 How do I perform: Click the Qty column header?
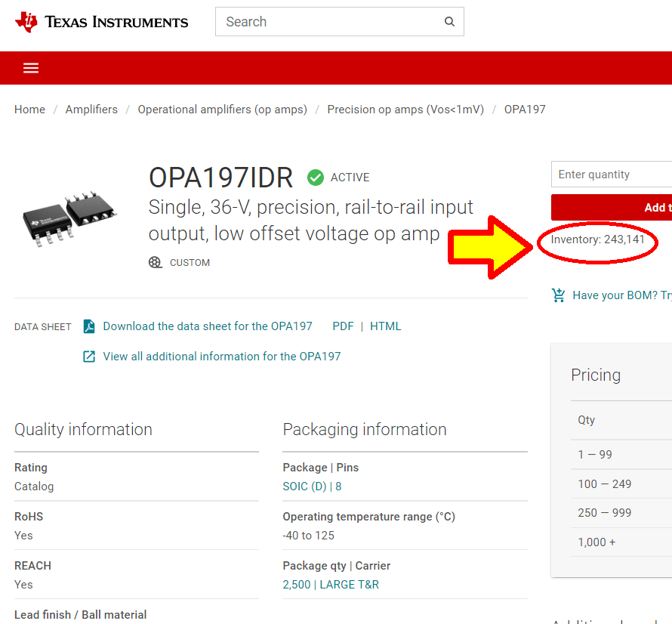tap(586, 420)
